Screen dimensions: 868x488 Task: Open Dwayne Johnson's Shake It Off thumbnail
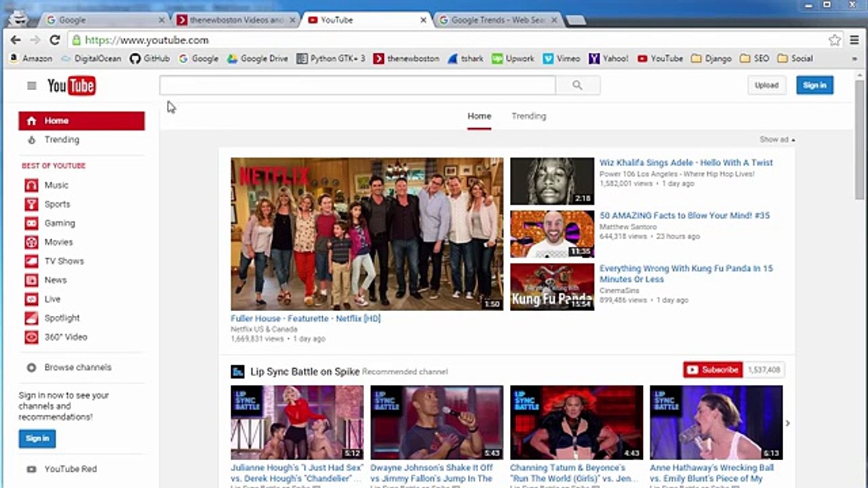[437, 423]
